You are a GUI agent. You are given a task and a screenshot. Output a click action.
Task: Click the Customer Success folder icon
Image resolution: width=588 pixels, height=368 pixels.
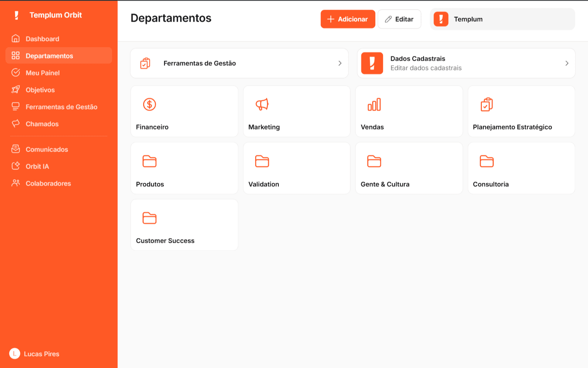(149, 218)
